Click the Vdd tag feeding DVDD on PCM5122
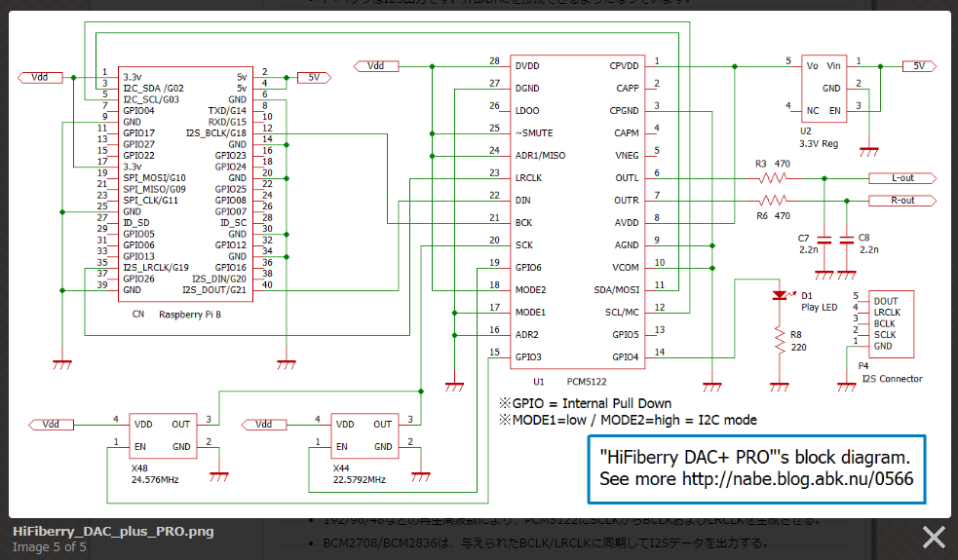This screenshot has width=958, height=560. (376, 66)
